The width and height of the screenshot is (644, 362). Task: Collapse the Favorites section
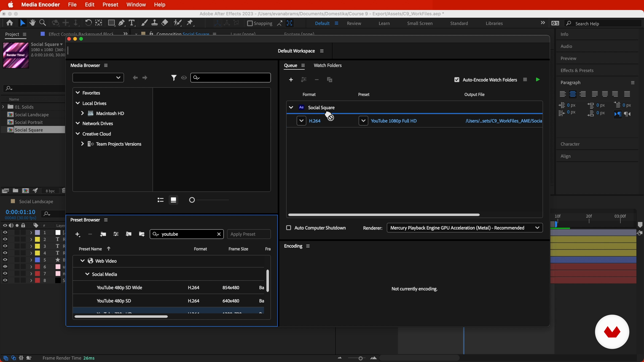(78, 93)
